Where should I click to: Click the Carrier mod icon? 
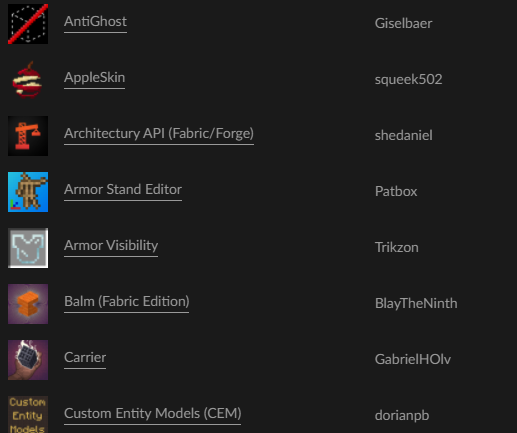[28, 360]
